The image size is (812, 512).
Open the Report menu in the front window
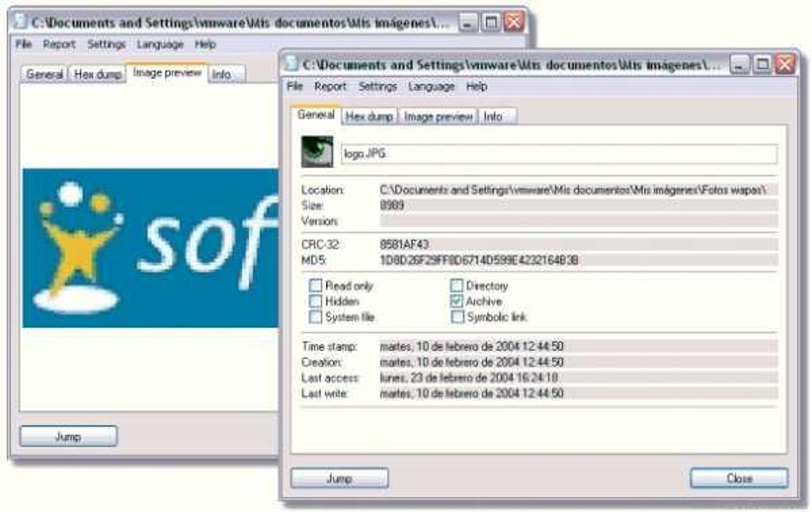click(x=330, y=87)
